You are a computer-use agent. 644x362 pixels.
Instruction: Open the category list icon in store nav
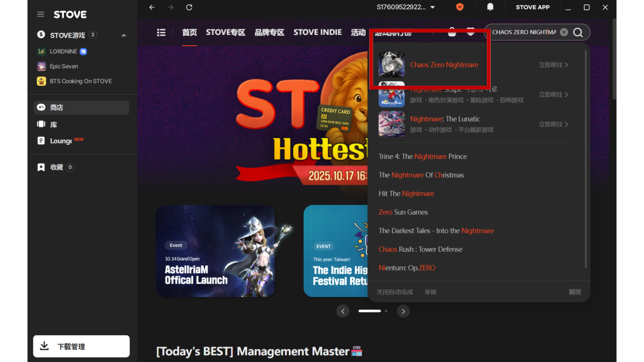coord(161,33)
